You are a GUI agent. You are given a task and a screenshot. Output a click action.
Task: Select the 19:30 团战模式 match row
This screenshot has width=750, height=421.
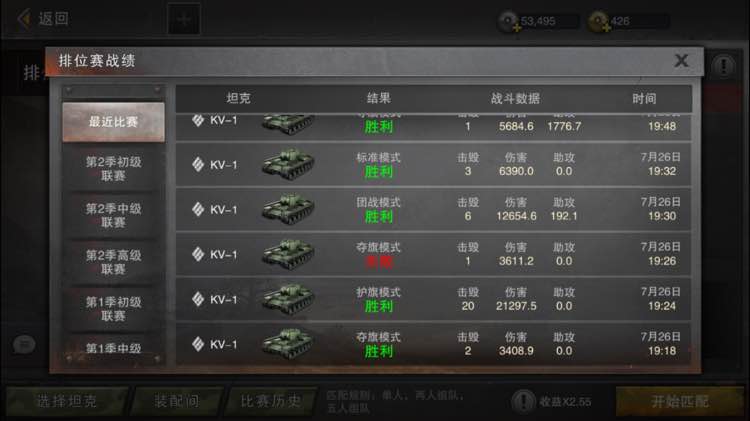coord(433,210)
